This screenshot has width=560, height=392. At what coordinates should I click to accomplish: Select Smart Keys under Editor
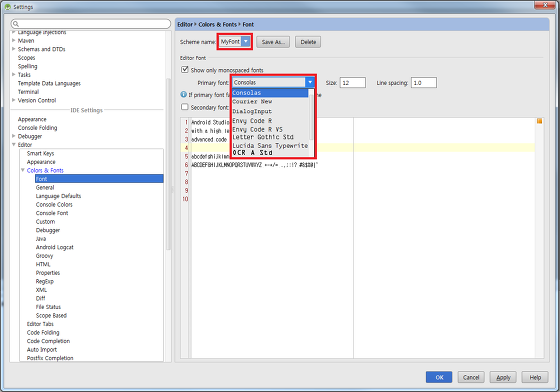tap(40, 153)
